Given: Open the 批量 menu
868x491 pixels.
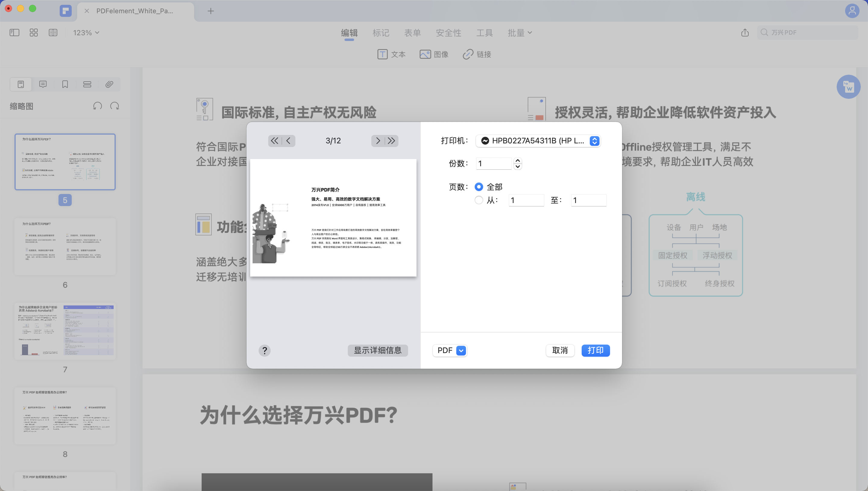Looking at the screenshot, I should pos(520,33).
